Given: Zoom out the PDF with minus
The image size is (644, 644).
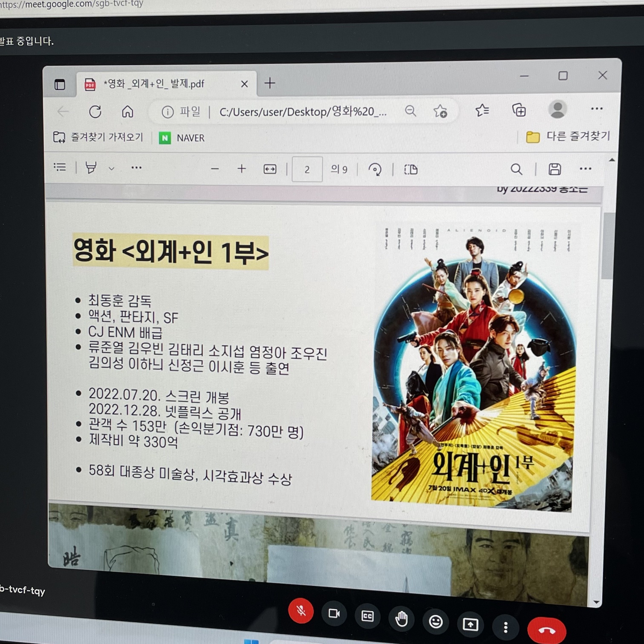Looking at the screenshot, I should [x=215, y=169].
